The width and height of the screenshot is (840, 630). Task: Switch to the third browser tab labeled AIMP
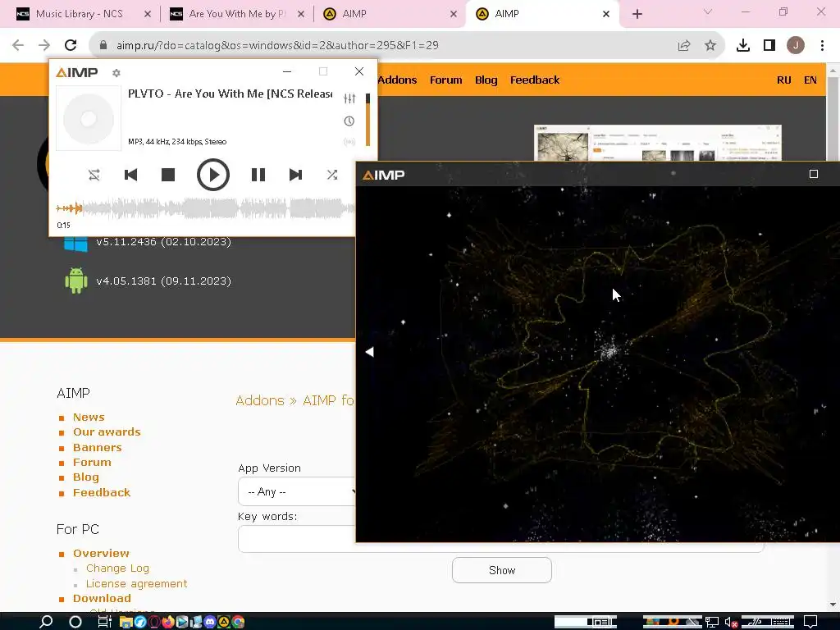(x=390, y=14)
